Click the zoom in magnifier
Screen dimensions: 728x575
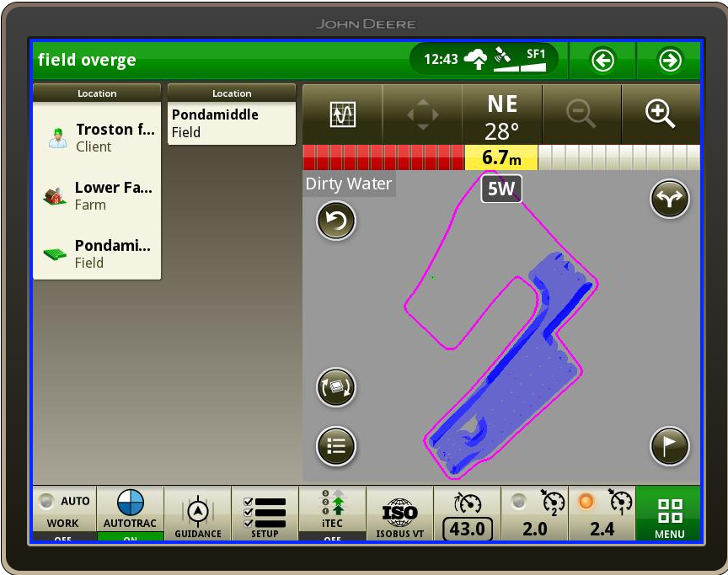pos(661,114)
